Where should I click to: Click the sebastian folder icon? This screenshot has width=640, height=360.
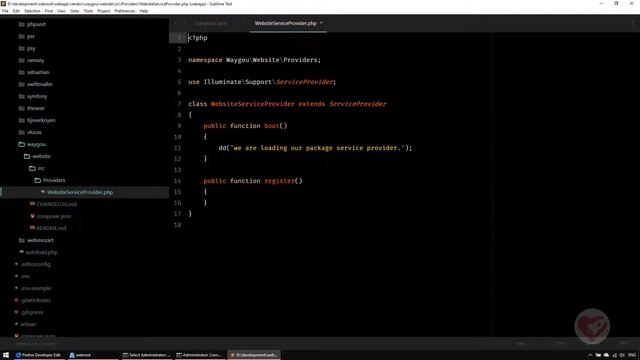(x=22, y=72)
